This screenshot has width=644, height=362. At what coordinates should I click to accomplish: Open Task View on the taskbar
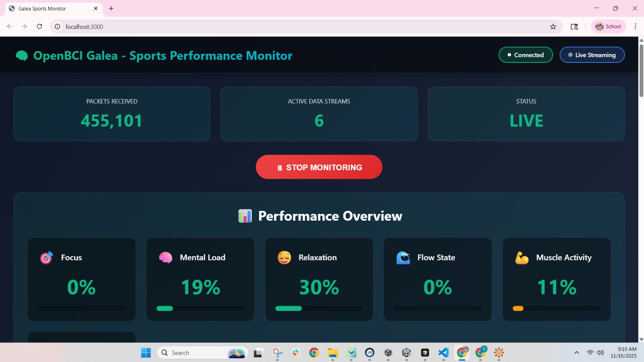tap(258, 353)
